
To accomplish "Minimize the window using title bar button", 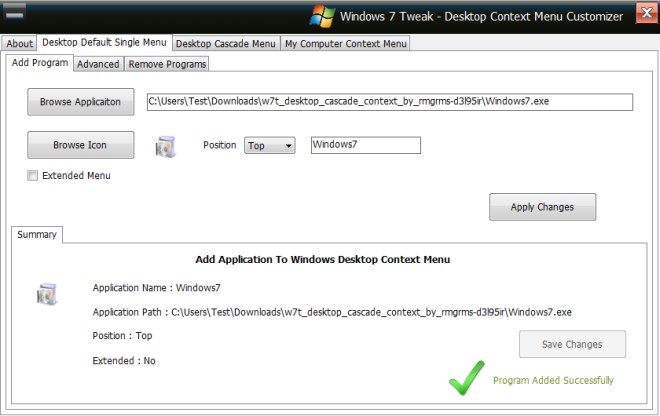I will pyautogui.click(x=15, y=13).
